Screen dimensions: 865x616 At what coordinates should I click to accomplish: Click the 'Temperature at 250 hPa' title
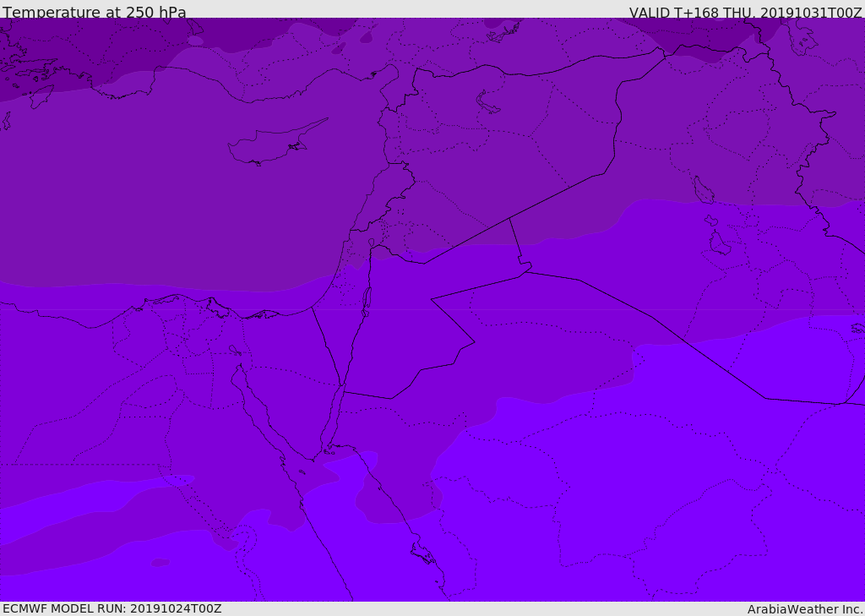(x=95, y=12)
